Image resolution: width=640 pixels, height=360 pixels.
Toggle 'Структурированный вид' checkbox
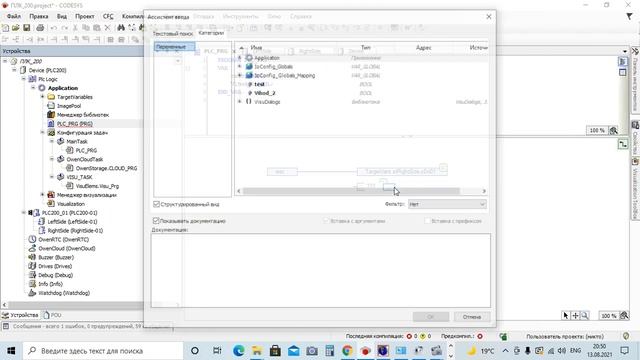tap(156, 204)
